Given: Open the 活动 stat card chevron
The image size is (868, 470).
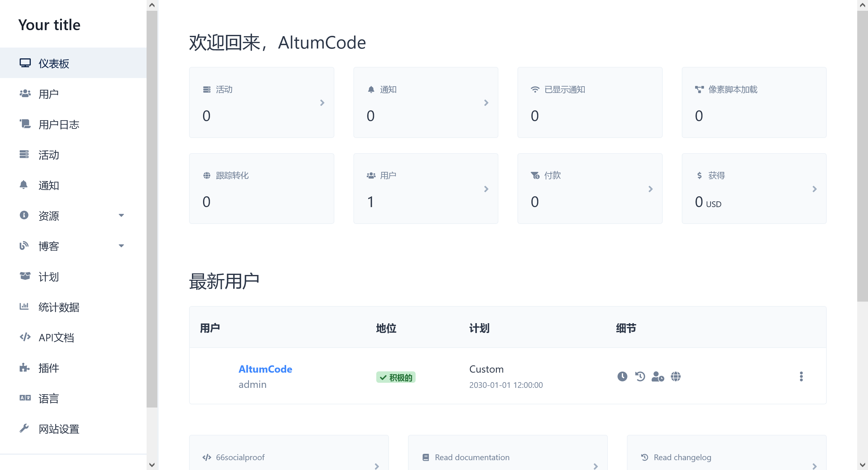Looking at the screenshot, I should pos(322,103).
